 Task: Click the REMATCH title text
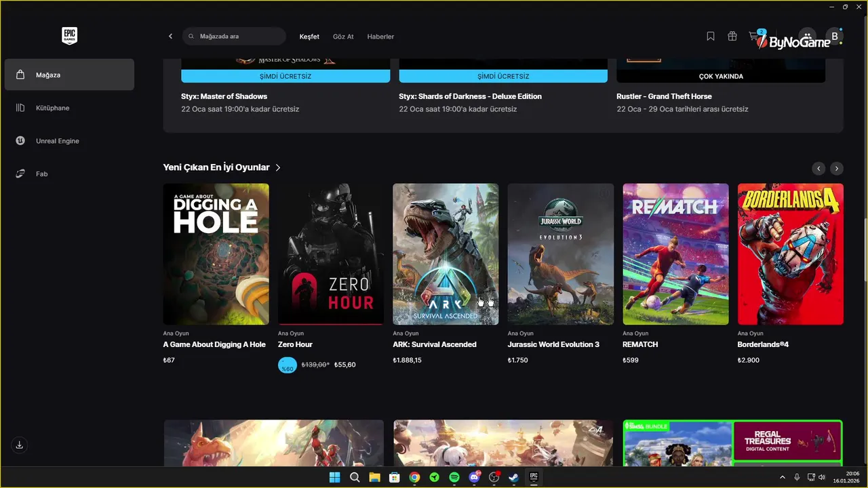coord(640,344)
